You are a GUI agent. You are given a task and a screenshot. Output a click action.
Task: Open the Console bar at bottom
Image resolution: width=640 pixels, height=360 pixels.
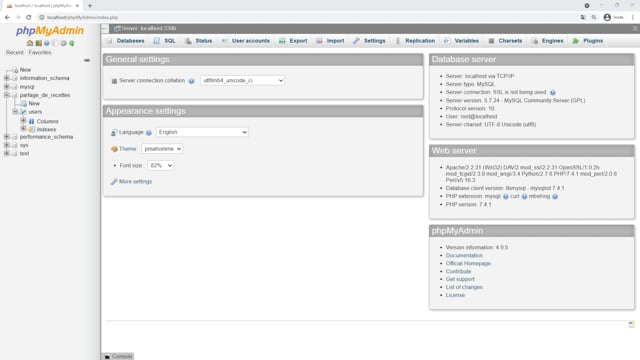tap(118, 356)
